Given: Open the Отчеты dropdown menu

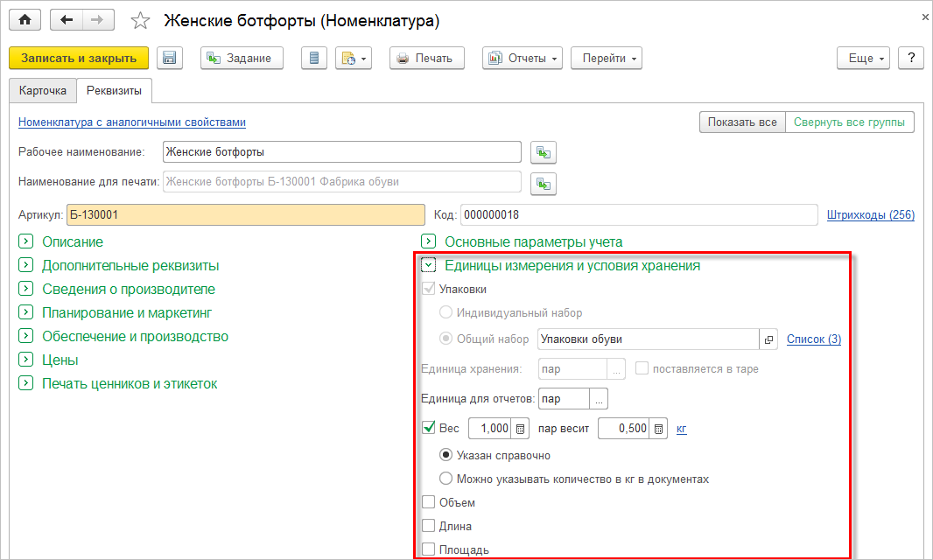Looking at the screenshot, I should click(x=523, y=59).
